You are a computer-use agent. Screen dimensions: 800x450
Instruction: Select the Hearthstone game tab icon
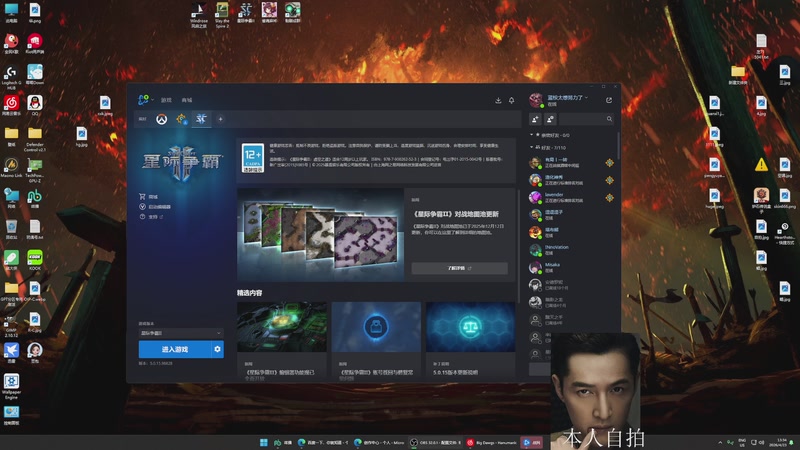coord(181,119)
